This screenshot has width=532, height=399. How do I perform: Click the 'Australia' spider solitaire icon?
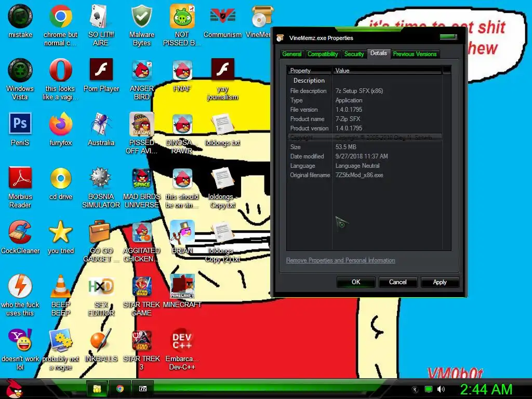pyautogui.click(x=101, y=129)
